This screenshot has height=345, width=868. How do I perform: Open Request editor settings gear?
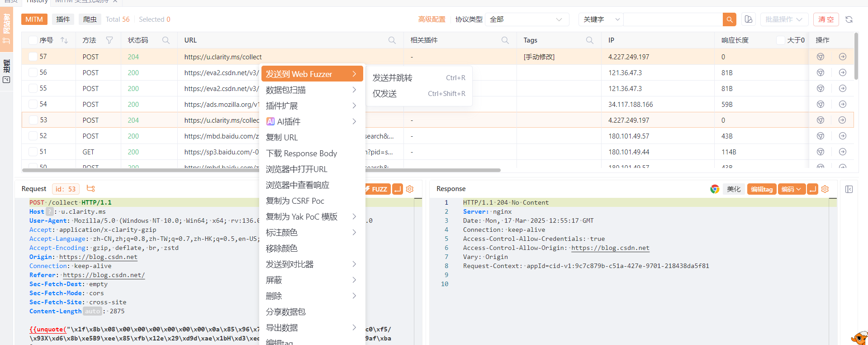click(410, 189)
